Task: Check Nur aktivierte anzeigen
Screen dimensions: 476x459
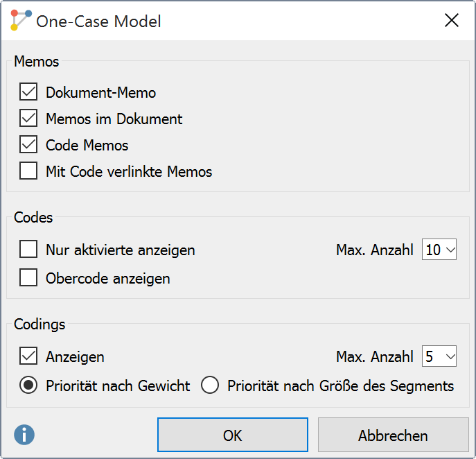Action: coord(28,250)
